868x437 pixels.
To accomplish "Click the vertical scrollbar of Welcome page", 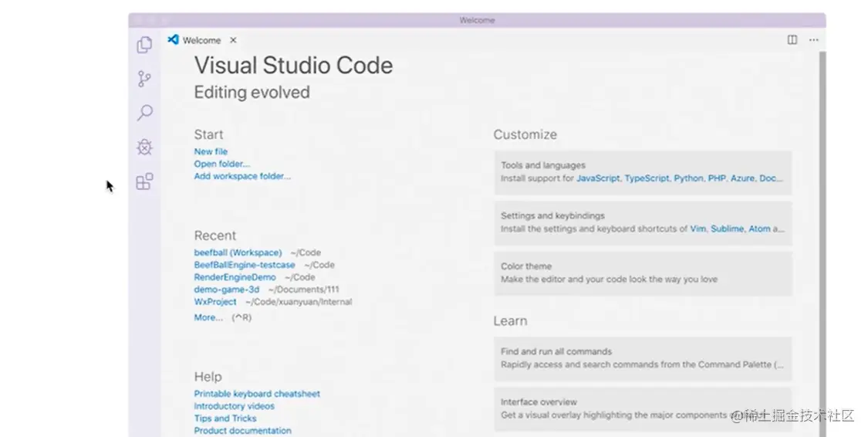I will 822,244.
